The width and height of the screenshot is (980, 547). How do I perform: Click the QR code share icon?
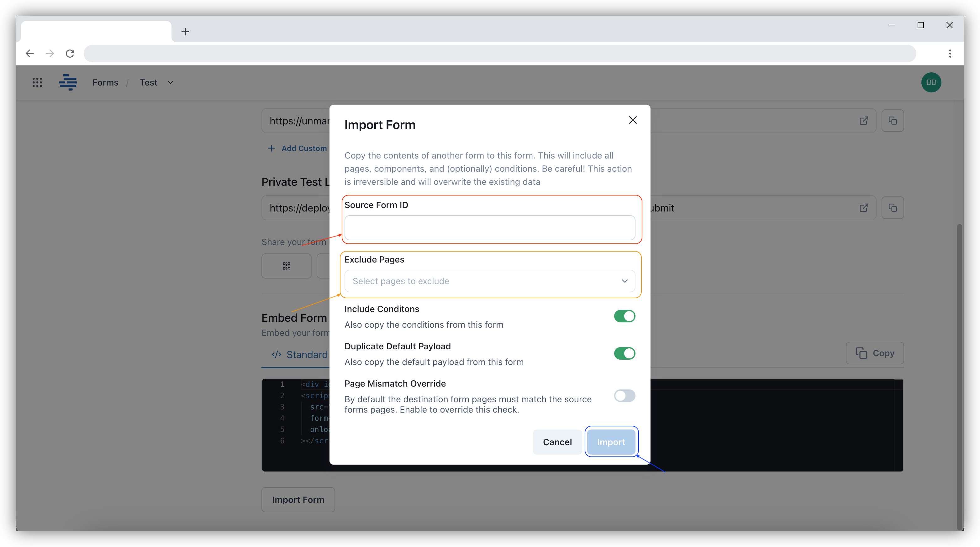pos(286,266)
